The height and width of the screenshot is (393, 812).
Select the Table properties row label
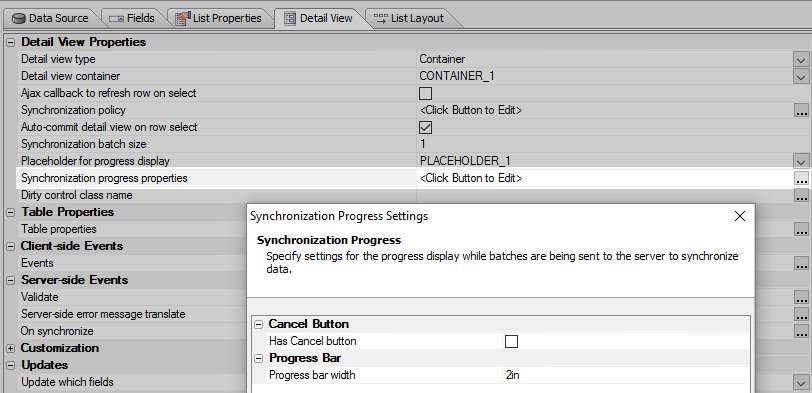click(59, 229)
